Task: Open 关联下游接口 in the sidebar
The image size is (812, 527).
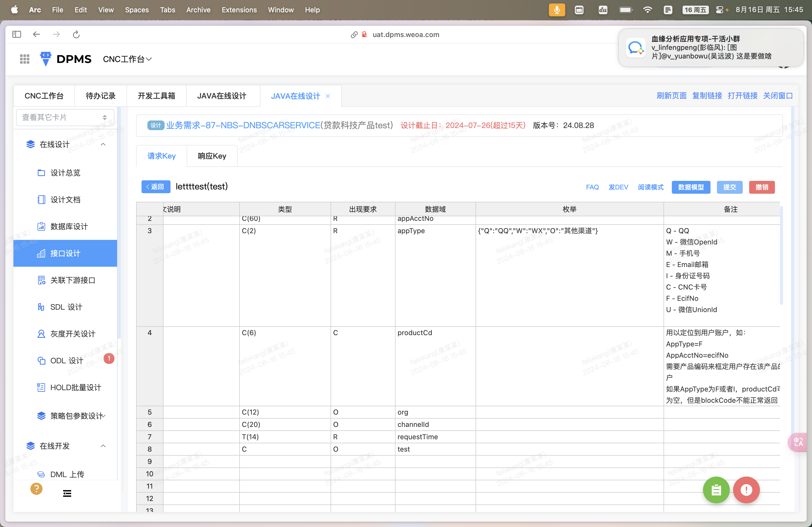Action: pyautogui.click(x=65, y=280)
